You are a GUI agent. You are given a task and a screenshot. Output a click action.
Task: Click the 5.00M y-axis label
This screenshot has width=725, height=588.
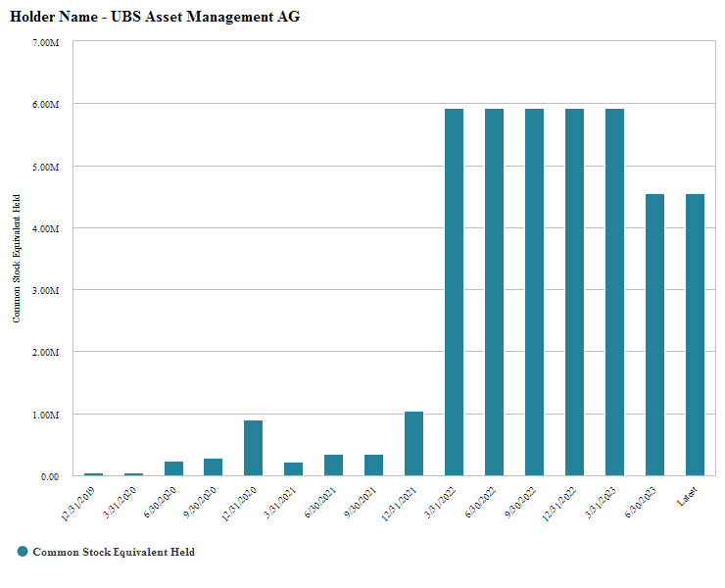[45, 167]
